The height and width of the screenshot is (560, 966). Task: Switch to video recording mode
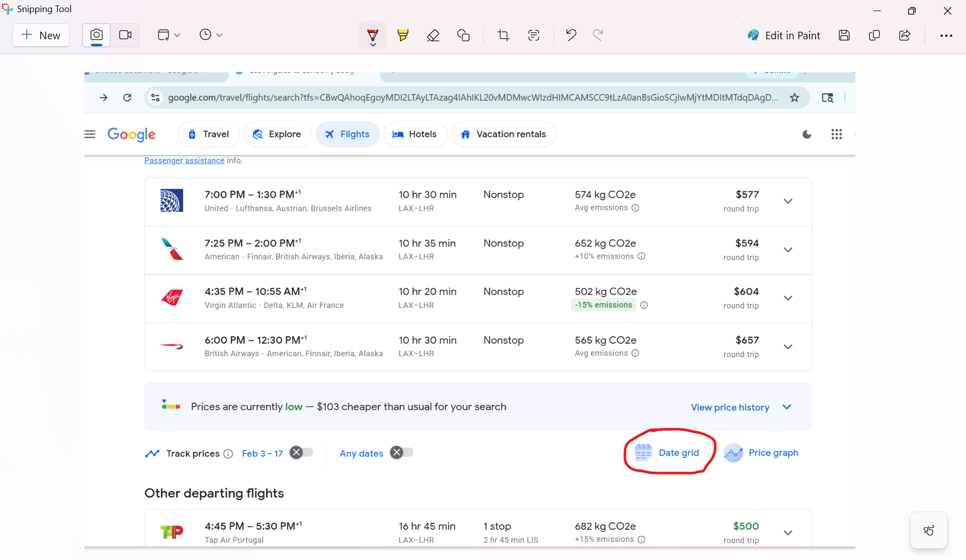[x=125, y=35]
